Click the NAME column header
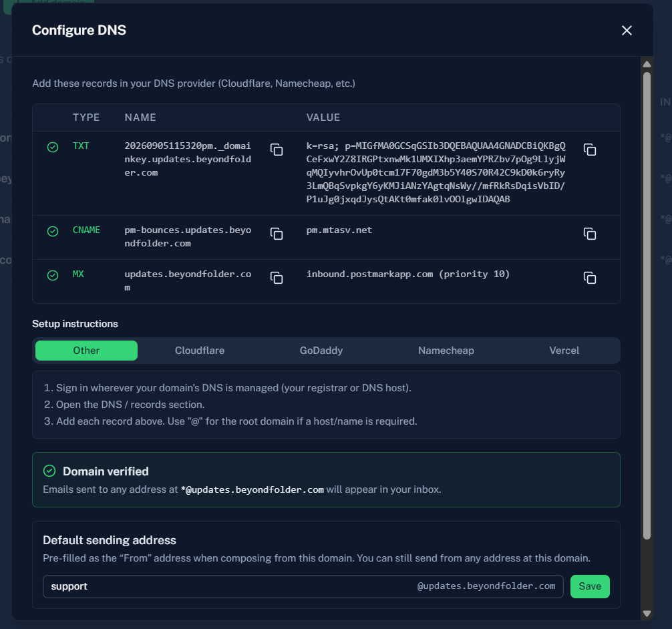This screenshot has height=629, width=672. point(140,118)
